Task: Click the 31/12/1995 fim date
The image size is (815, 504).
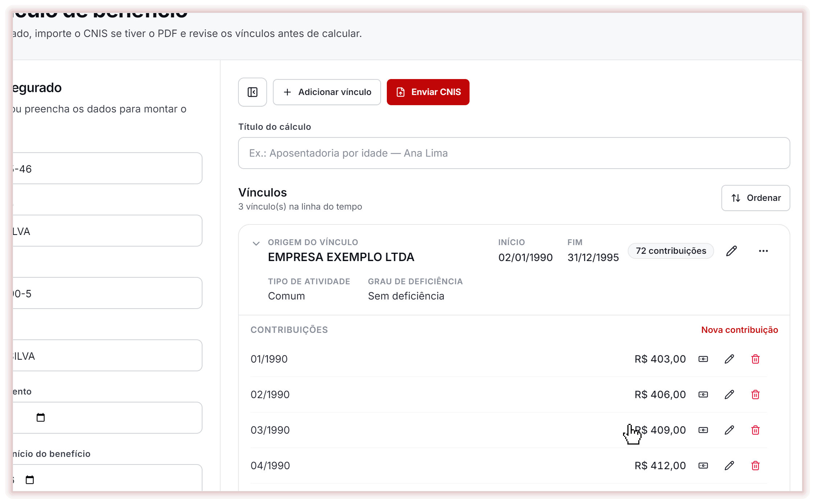Action: [593, 257]
